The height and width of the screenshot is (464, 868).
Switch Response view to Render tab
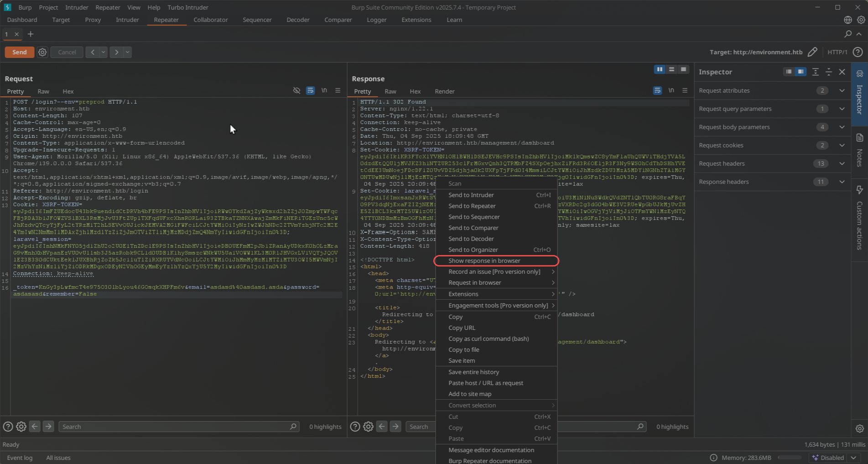click(x=444, y=91)
